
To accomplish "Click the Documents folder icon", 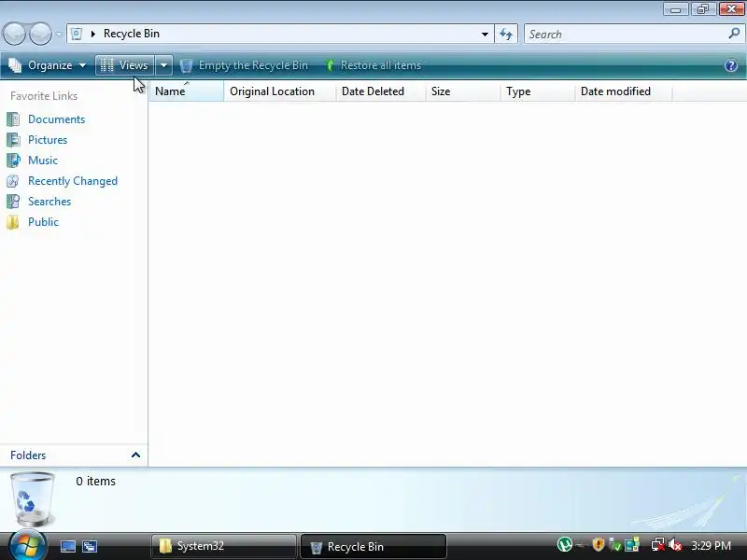I will (13, 119).
